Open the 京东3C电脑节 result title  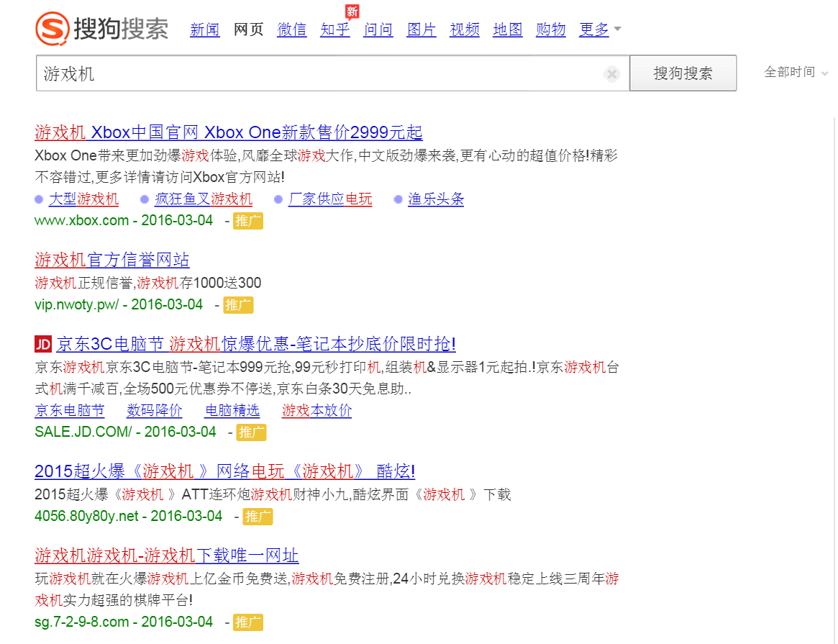coord(256,344)
